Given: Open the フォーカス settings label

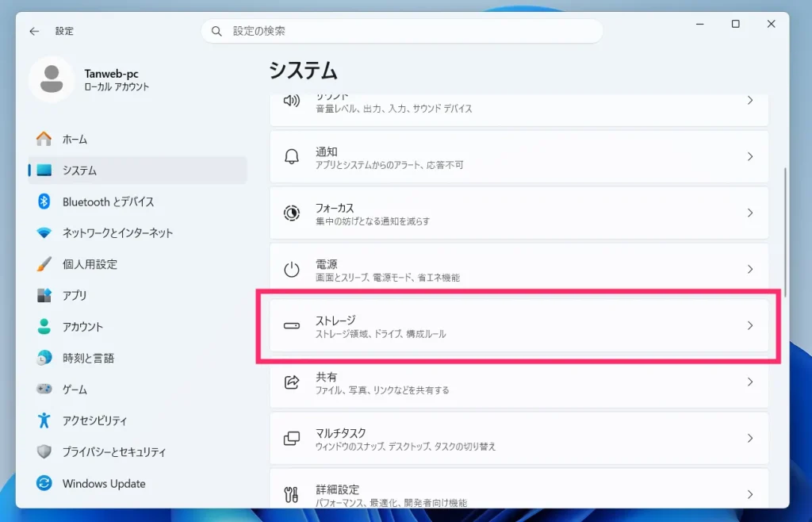Looking at the screenshot, I should tap(335, 208).
